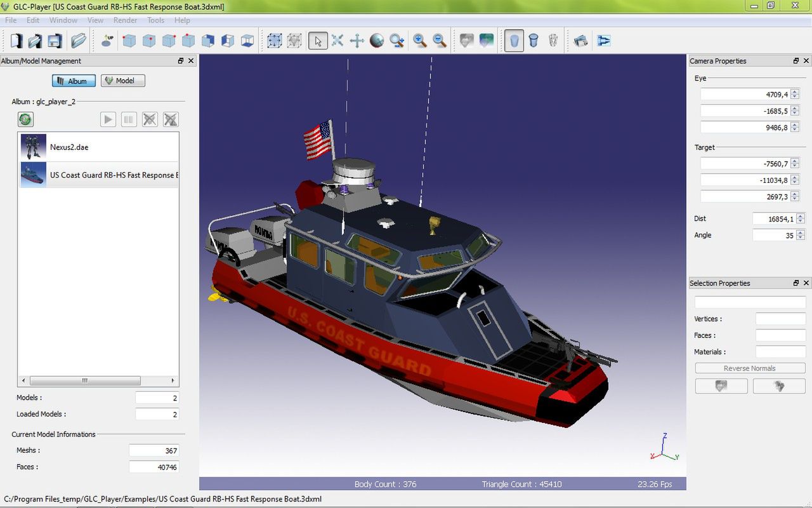
Task: Increase Dist value with up arrow
Action: click(x=801, y=216)
